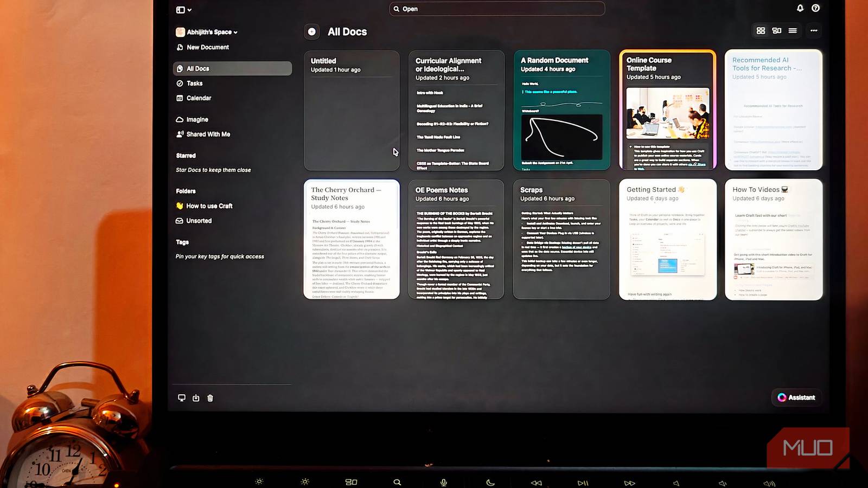Open the trash bin
Image resolution: width=868 pixels, height=488 pixels.
[210, 397]
